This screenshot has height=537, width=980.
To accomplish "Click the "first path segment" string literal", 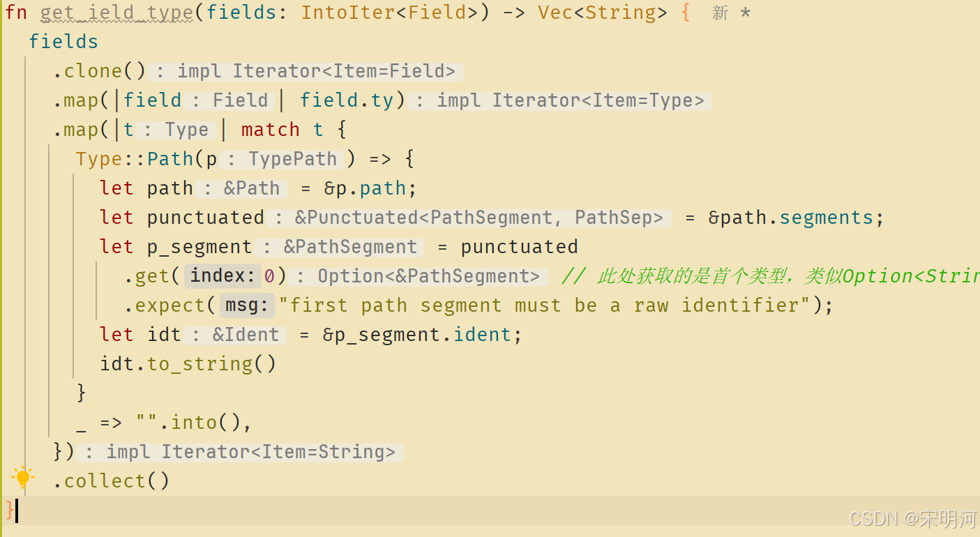I will pos(545,305).
